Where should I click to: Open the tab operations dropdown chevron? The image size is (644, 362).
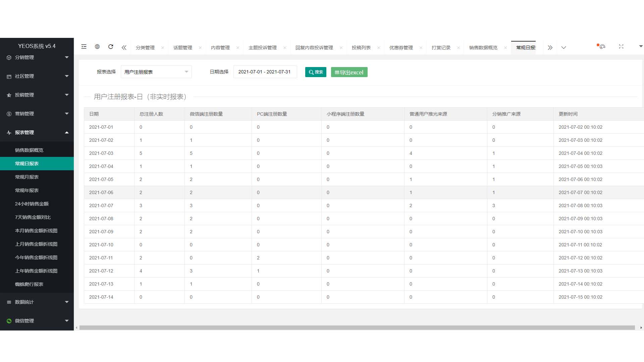pos(563,48)
